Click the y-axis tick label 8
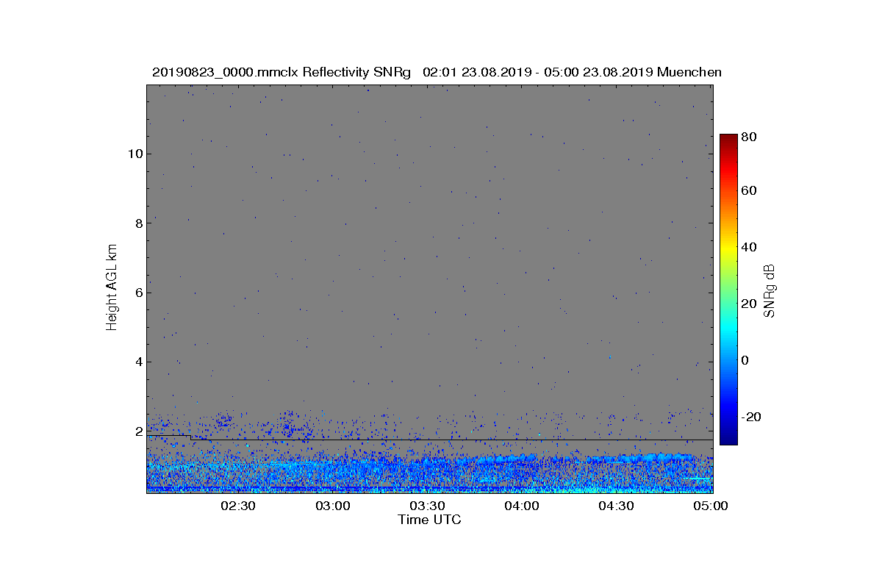This screenshot has height=588, width=882. pos(138,223)
